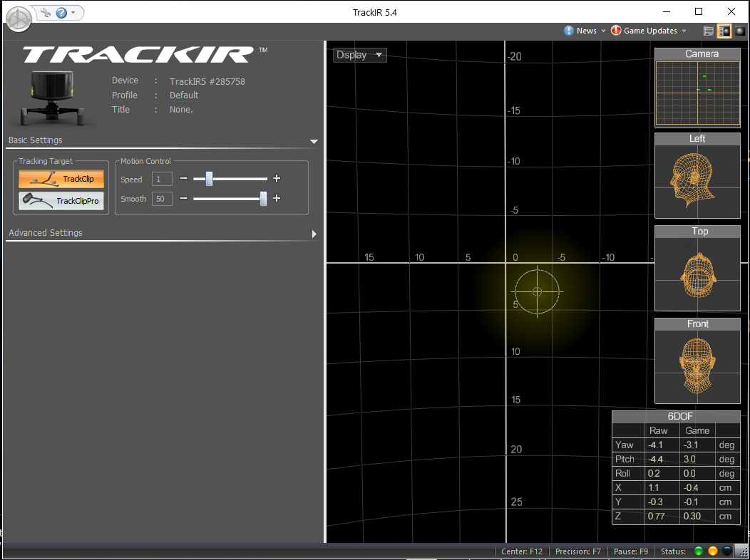Image resolution: width=750 pixels, height=560 pixels.
Task: Click the Precision: F7 status entry
Action: pyautogui.click(x=577, y=551)
